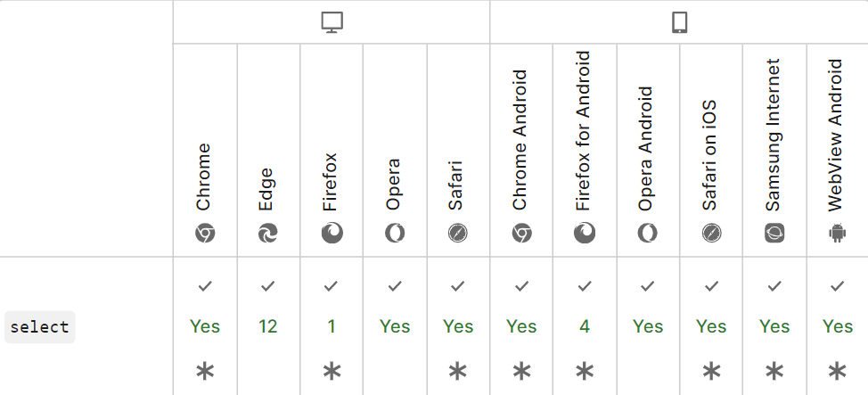Click the Firefox browser logo icon

coord(332,234)
